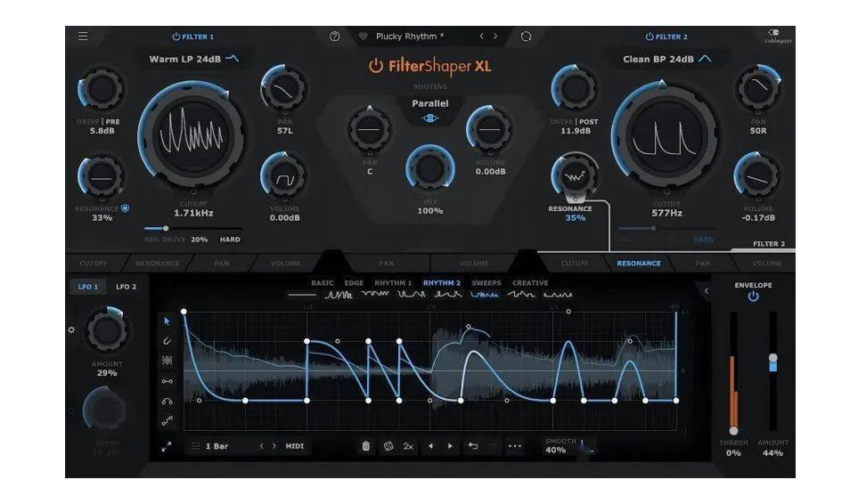Image resolution: width=858 pixels, height=504 pixels.
Task: Open the hamburger main menu
Action: [83, 37]
